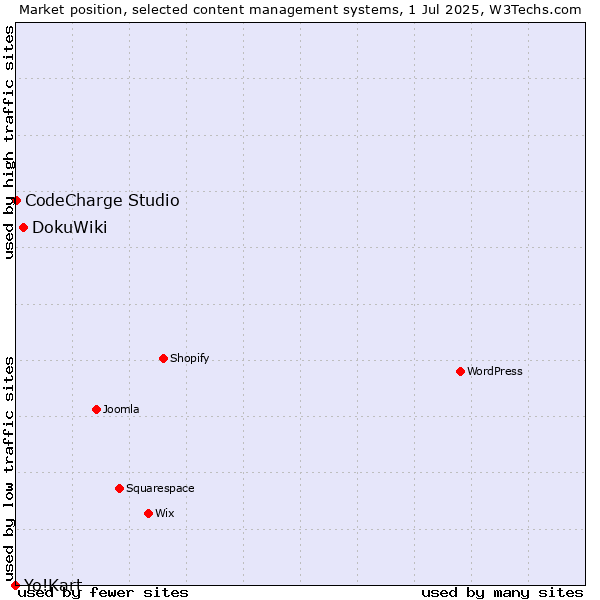Viewport: 600px width, 600px height.
Task: Select the 'WordPress' label text
Action: 495,371
